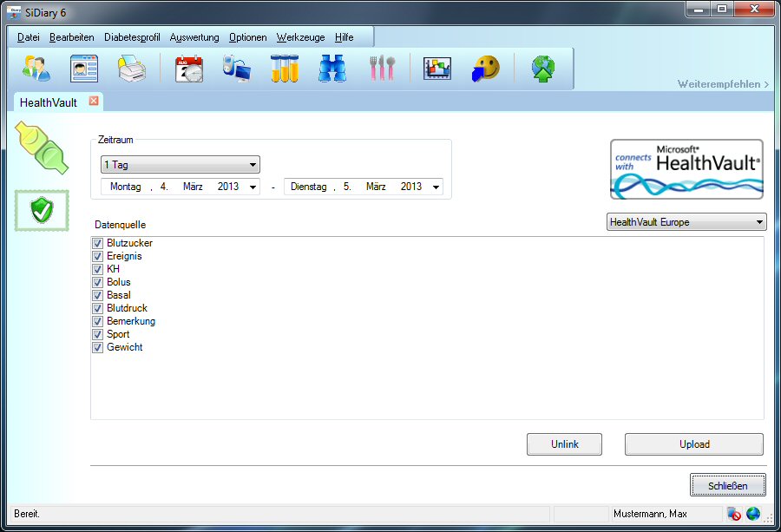Click the globe icon in status bar

752,514
